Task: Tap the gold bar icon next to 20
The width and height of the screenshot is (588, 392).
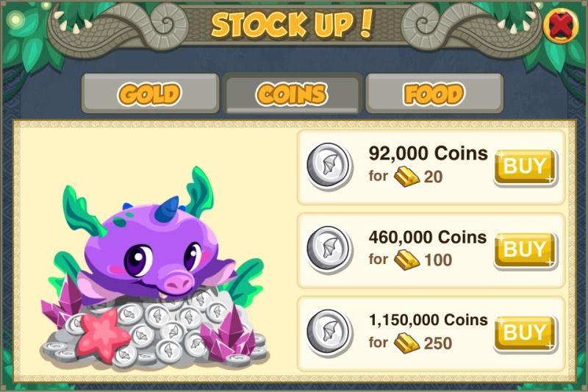Action: (407, 177)
